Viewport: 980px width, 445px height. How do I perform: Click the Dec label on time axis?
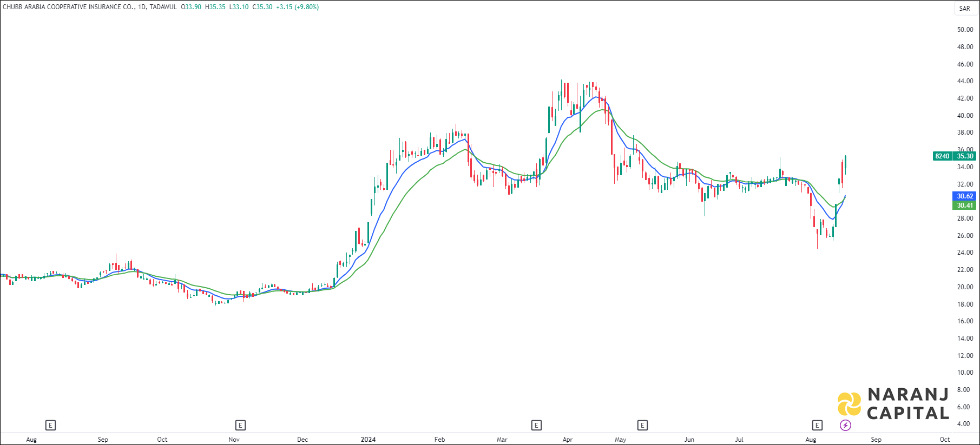(302, 440)
